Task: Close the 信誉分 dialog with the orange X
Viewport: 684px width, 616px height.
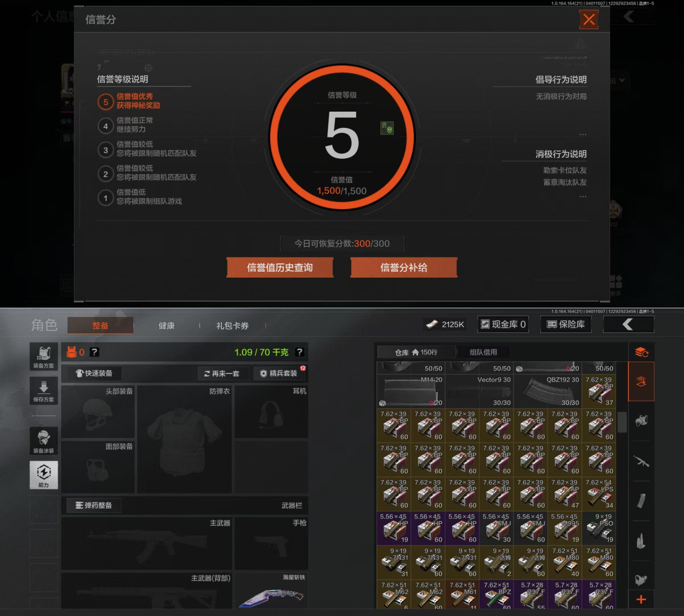Action: [x=588, y=19]
